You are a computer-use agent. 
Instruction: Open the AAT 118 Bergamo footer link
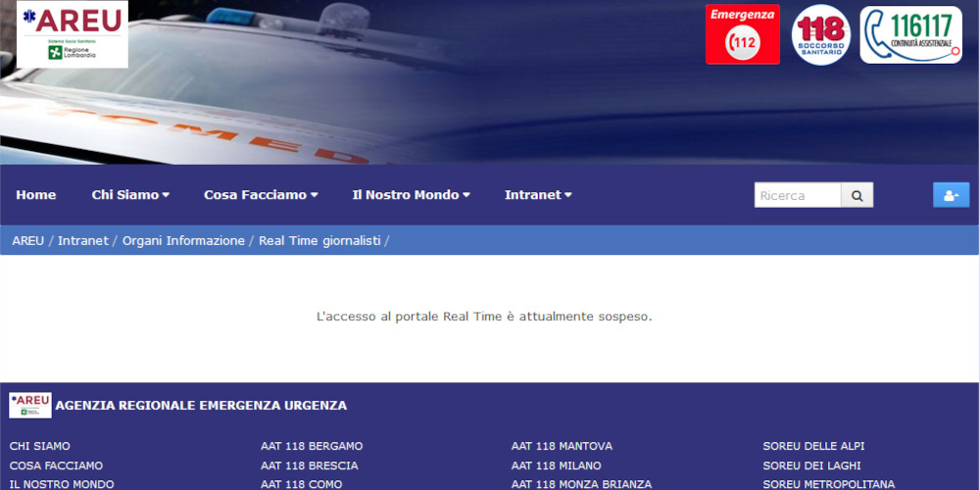click(312, 446)
